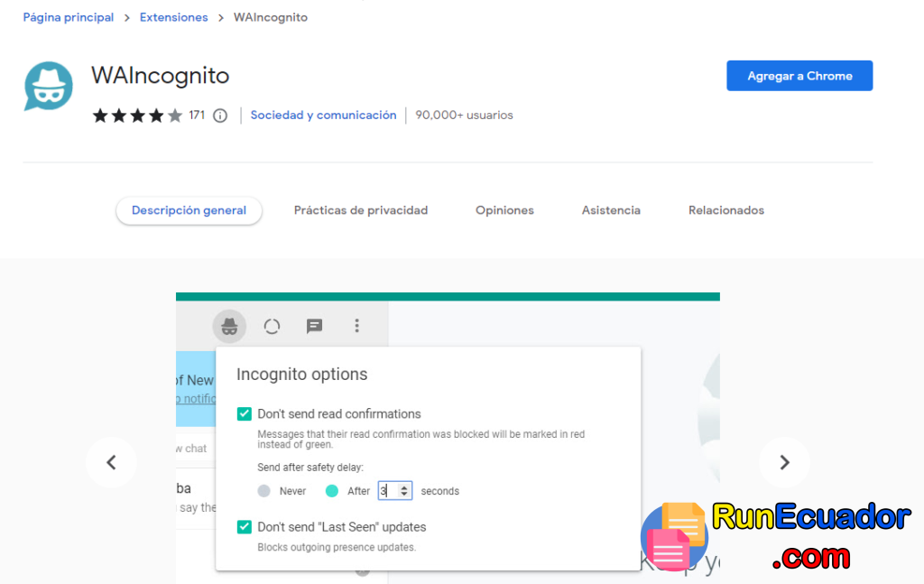This screenshot has height=584, width=924.
Task: Select the 'After' safety delay option
Action: [x=333, y=490]
